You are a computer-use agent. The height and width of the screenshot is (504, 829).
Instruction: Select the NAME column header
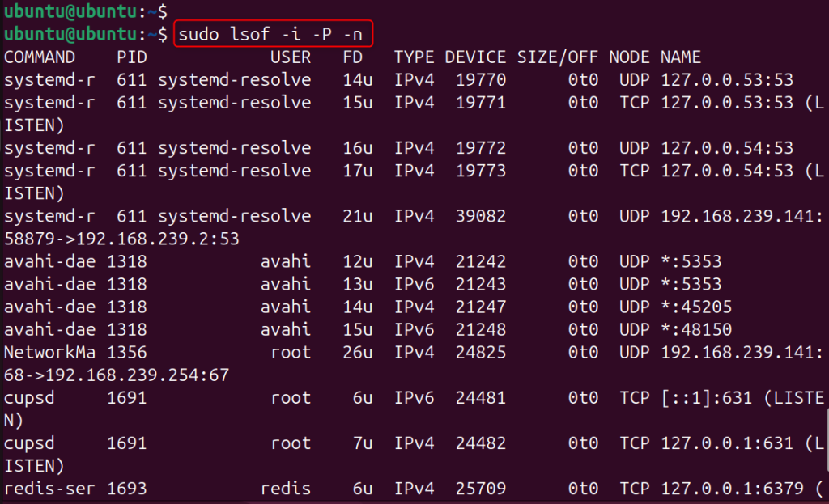click(x=680, y=57)
